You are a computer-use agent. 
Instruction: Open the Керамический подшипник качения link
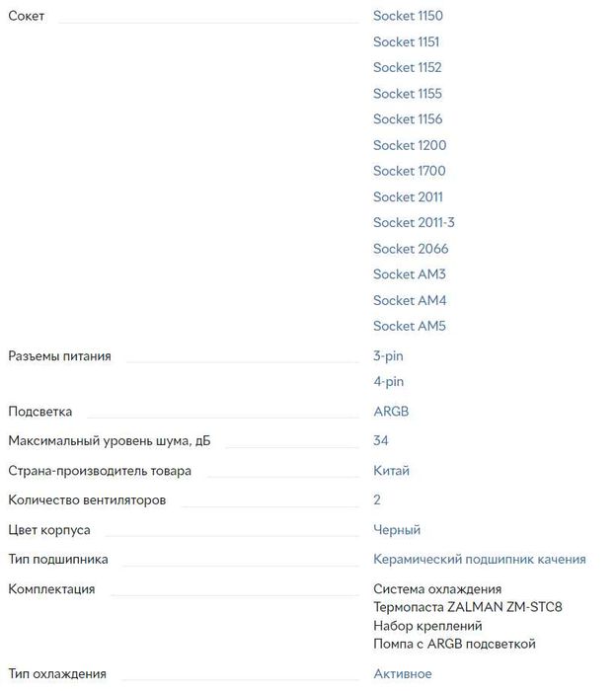point(480,560)
